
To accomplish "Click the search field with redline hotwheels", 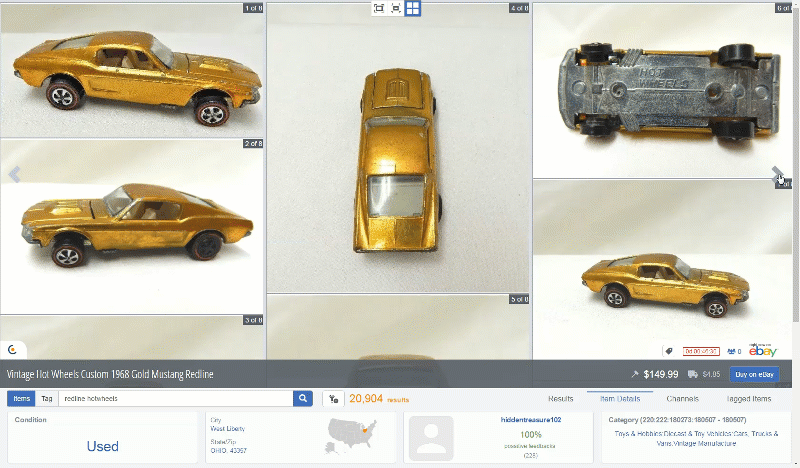I will [176, 399].
